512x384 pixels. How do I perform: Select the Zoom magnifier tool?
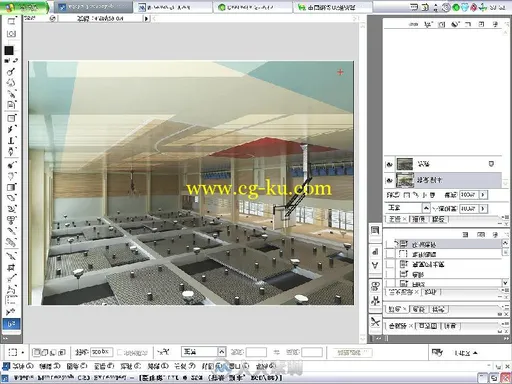point(11,71)
